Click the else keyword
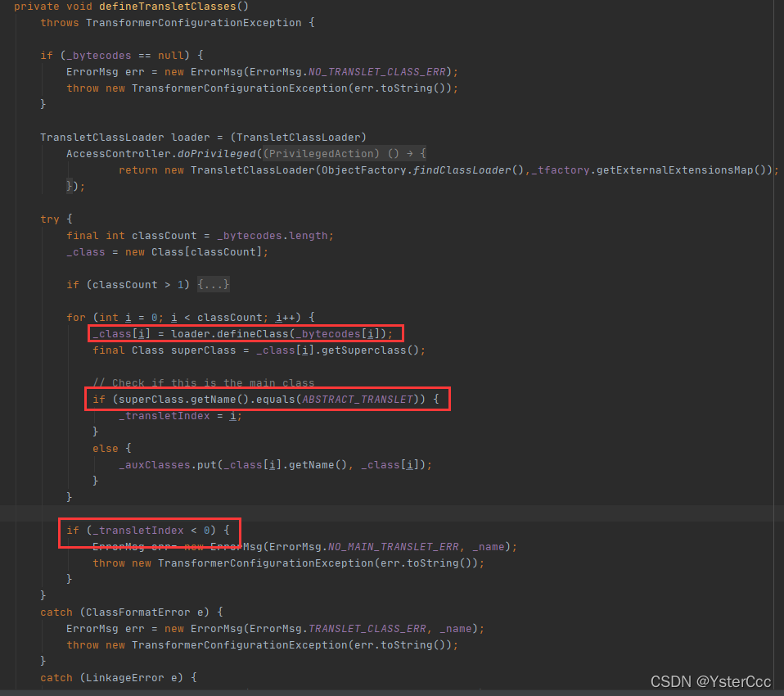 (105, 449)
